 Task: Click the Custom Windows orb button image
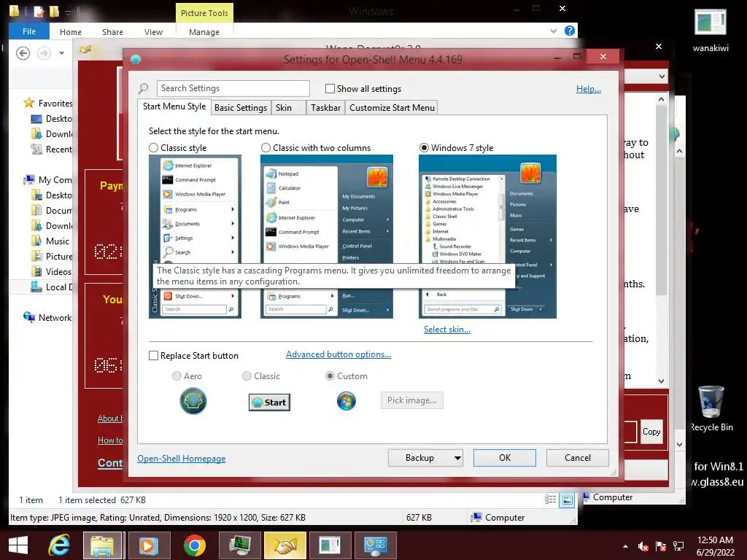click(347, 402)
